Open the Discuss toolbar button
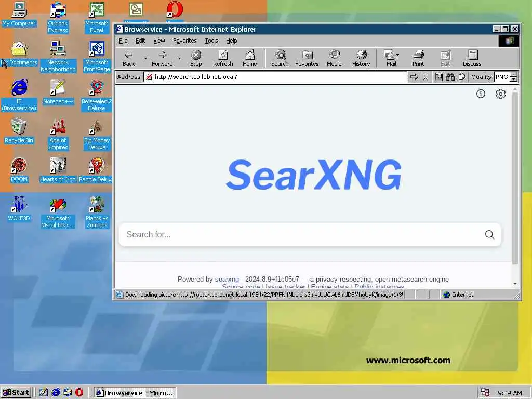532x399 pixels. tap(472, 58)
